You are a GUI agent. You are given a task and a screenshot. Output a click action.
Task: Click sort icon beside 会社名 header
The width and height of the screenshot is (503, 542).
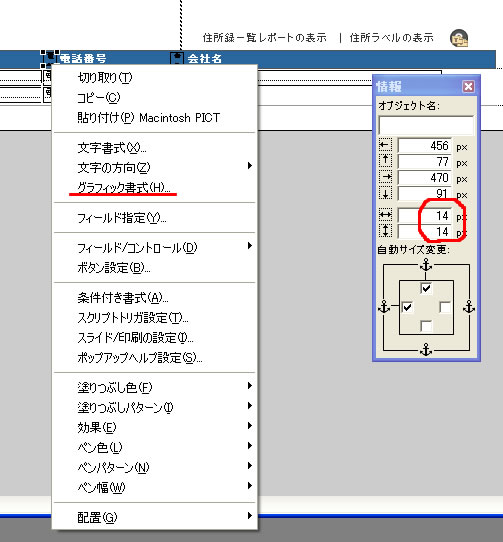click(177, 58)
